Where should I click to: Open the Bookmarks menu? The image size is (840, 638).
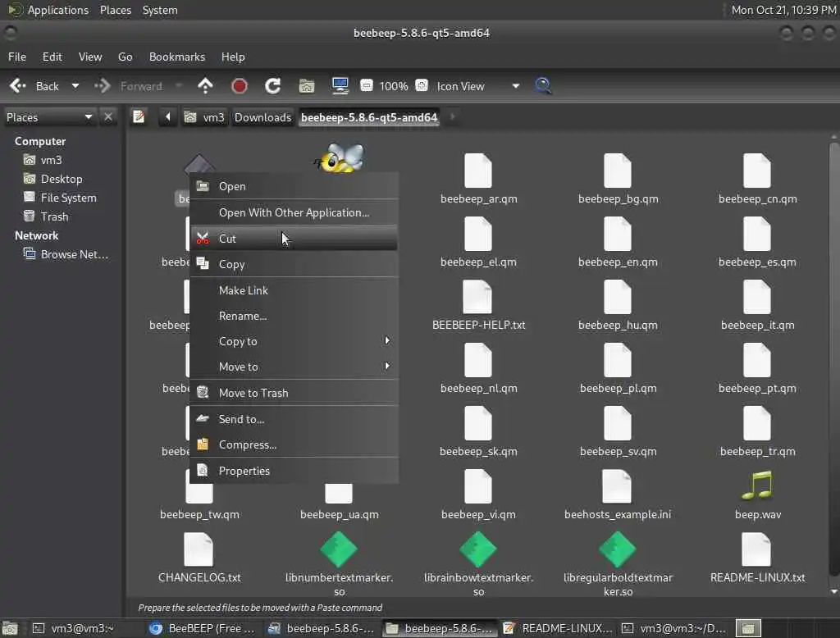[x=177, y=57]
